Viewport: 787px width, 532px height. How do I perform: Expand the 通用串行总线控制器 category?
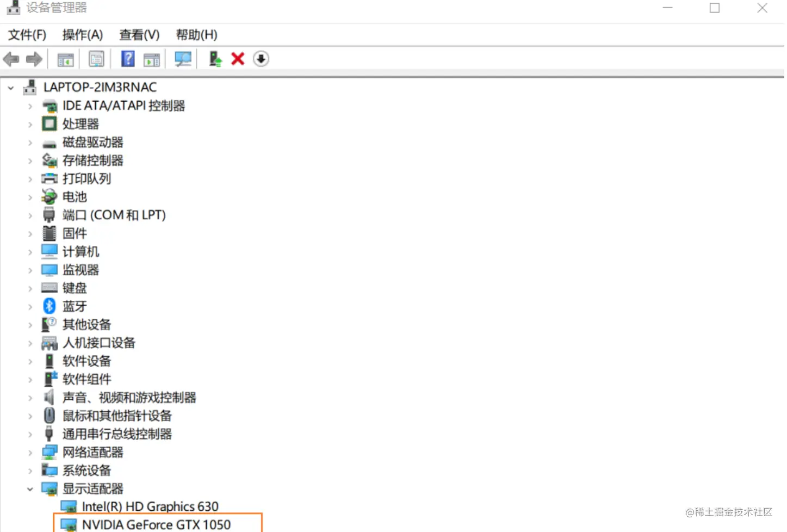[30, 434]
